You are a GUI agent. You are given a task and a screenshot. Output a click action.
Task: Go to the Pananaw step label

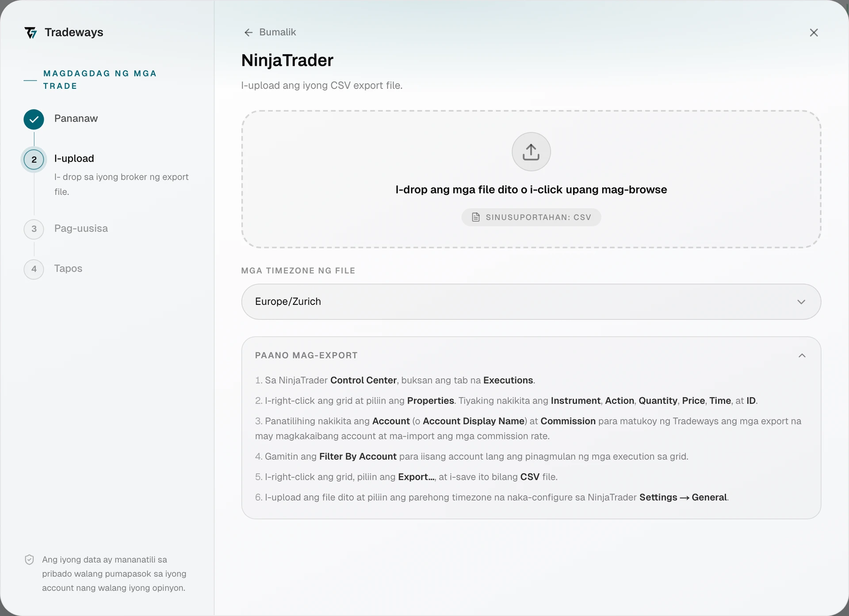point(76,118)
